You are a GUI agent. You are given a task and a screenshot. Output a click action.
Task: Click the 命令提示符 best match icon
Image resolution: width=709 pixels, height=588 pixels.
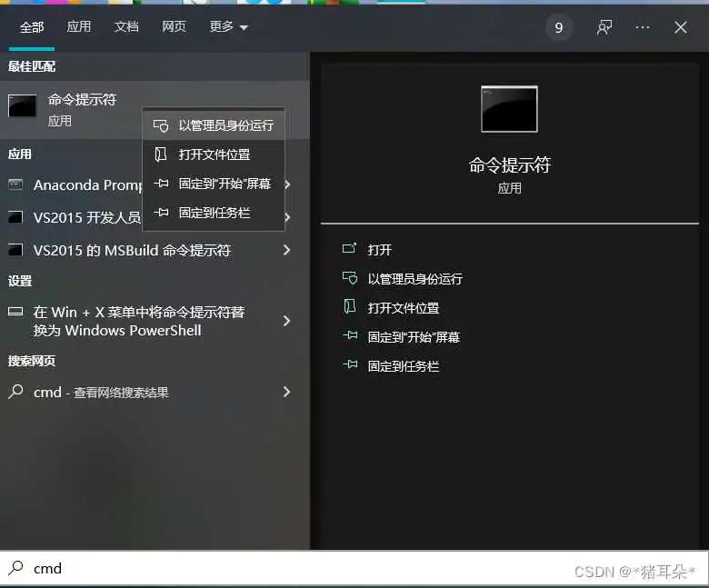pyautogui.click(x=22, y=105)
